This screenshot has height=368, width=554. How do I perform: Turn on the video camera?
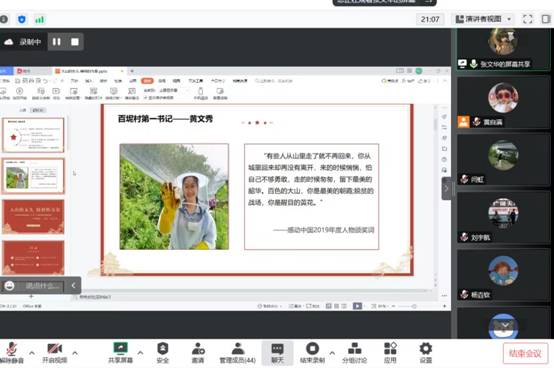(54, 352)
